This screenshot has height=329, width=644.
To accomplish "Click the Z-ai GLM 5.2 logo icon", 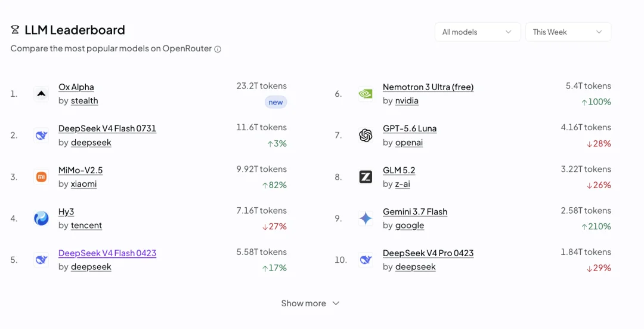I will (366, 177).
